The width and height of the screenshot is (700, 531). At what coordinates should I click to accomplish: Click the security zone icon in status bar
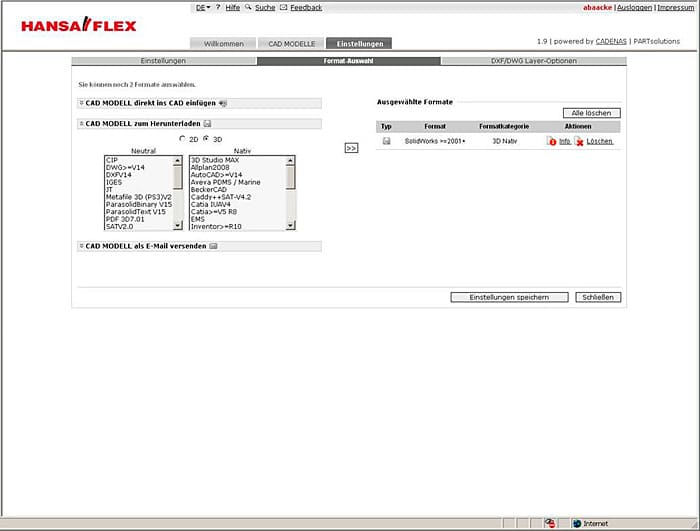click(550, 523)
